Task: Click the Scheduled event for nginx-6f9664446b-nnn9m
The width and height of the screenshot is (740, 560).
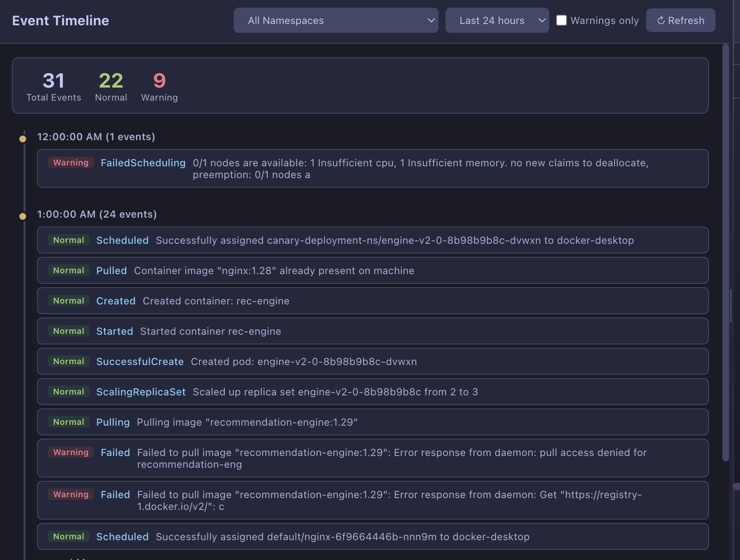Action: [122, 536]
